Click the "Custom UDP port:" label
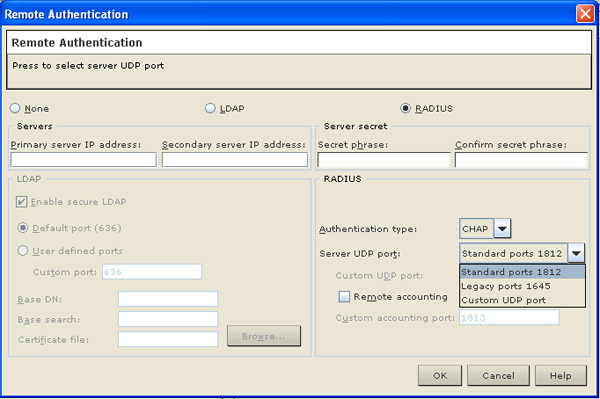Viewport: 600px width, 399px height. tap(379, 276)
